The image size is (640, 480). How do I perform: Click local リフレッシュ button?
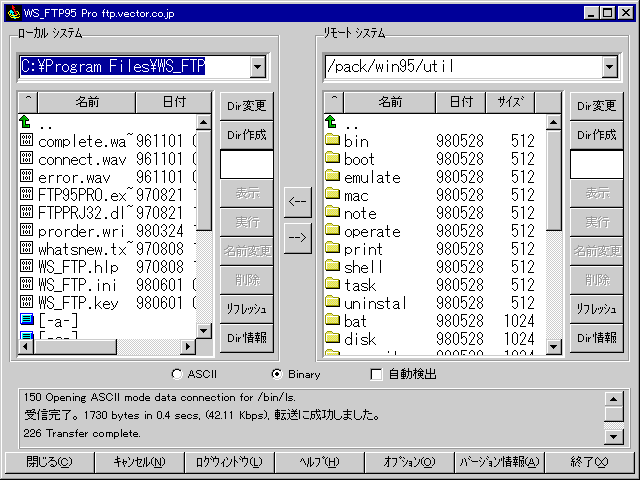pyautogui.click(x=247, y=309)
